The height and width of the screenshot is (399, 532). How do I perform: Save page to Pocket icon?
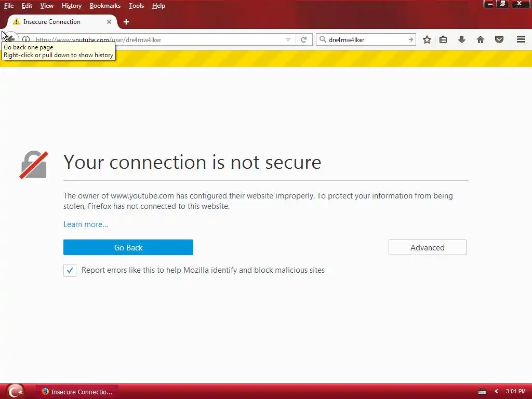[x=499, y=39]
